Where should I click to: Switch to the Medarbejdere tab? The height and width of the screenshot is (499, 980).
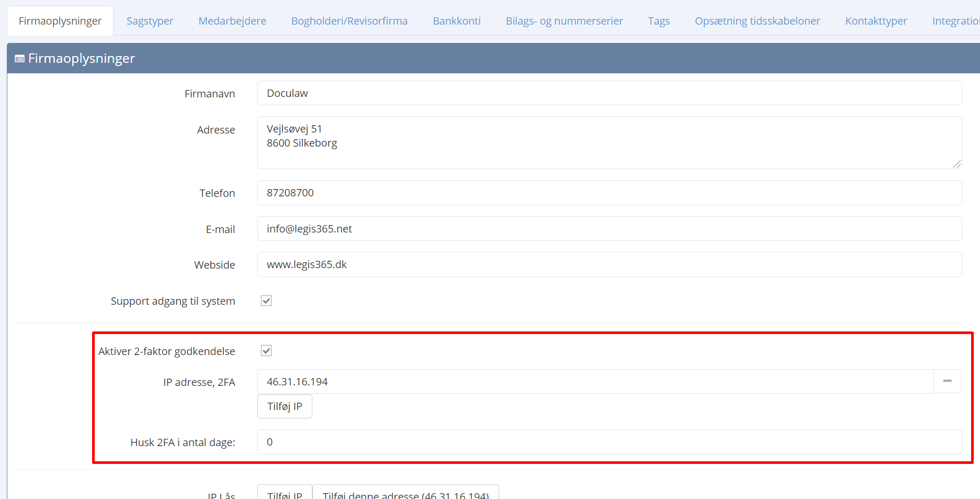232,21
